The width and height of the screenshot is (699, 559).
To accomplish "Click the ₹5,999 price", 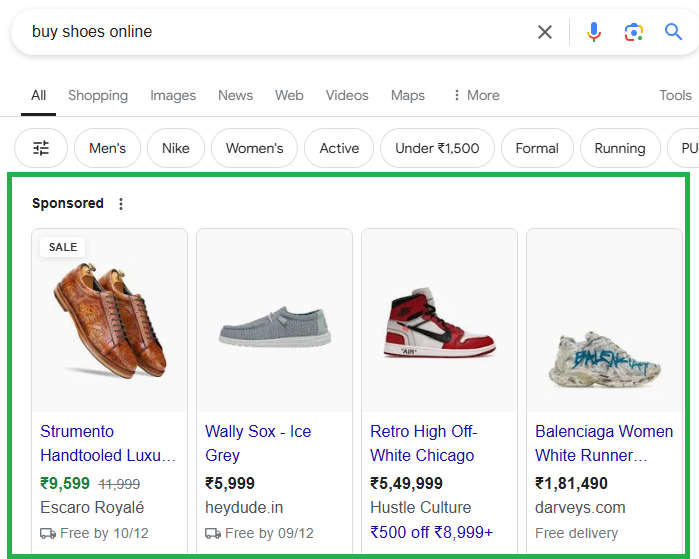I will click(230, 483).
